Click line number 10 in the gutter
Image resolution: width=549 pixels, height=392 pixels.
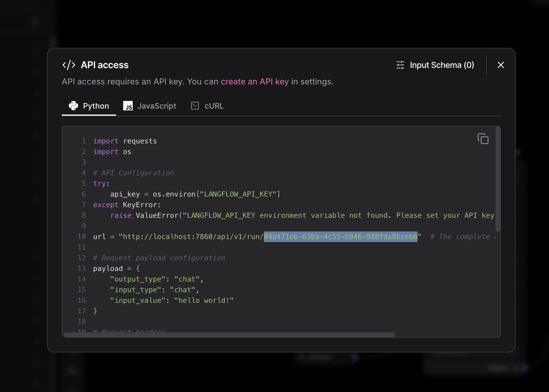[x=82, y=236]
